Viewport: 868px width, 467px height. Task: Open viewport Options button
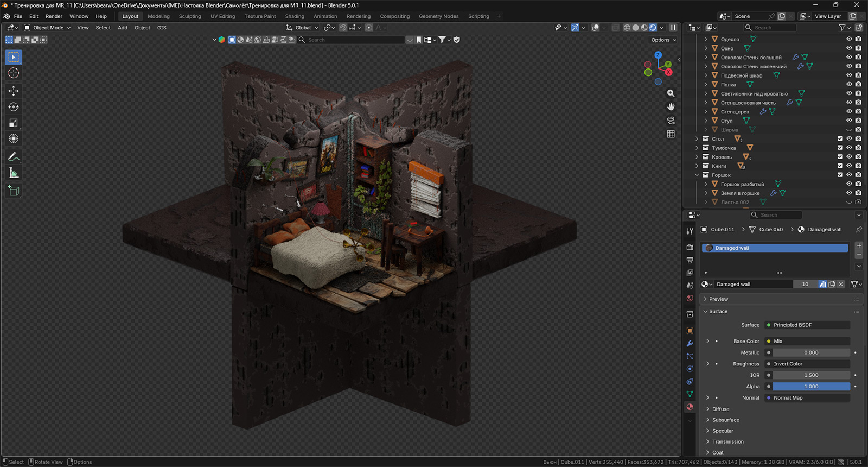point(663,40)
